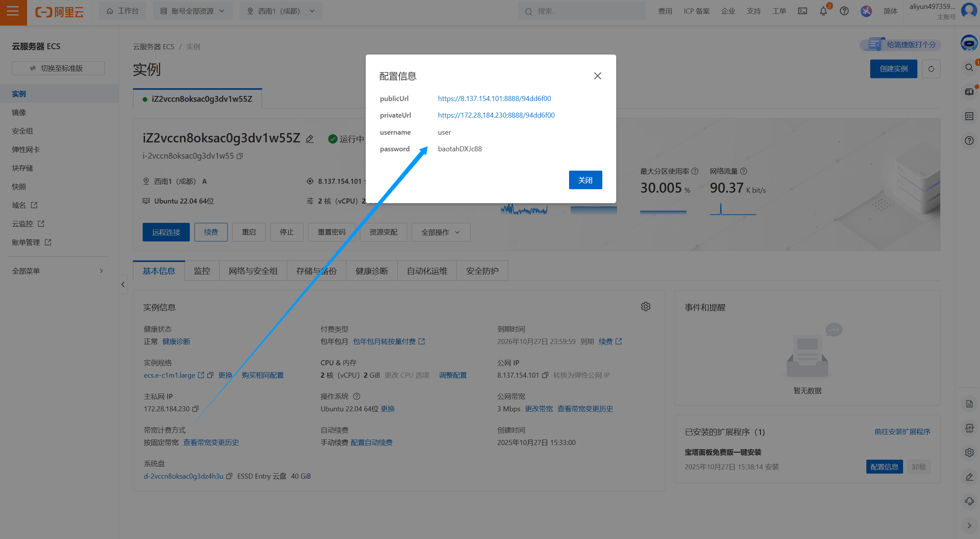Image resolution: width=980 pixels, height=539 pixels.
Task: Open the 西南1（成都） region dropdown
Action: coord(281,11)
